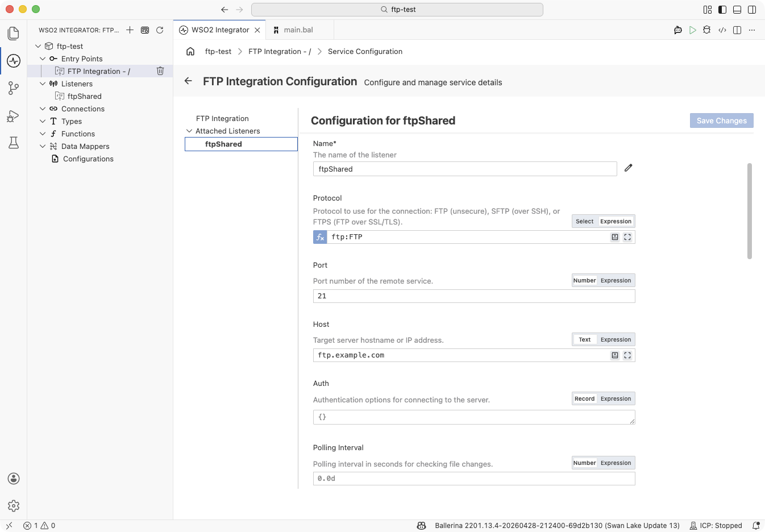Select the WSO2 Integrator editor tab
Image resolution: width=765 pixels, height=532 pixels.
point(220,30)
